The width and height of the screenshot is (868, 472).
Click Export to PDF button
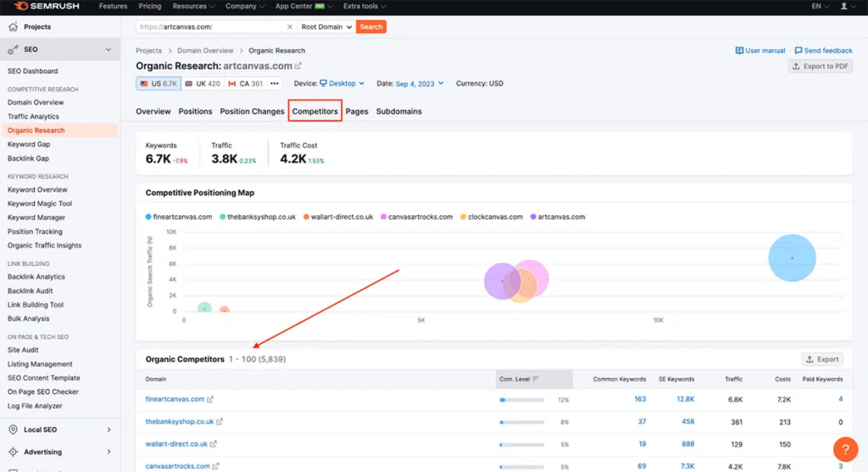821,66
